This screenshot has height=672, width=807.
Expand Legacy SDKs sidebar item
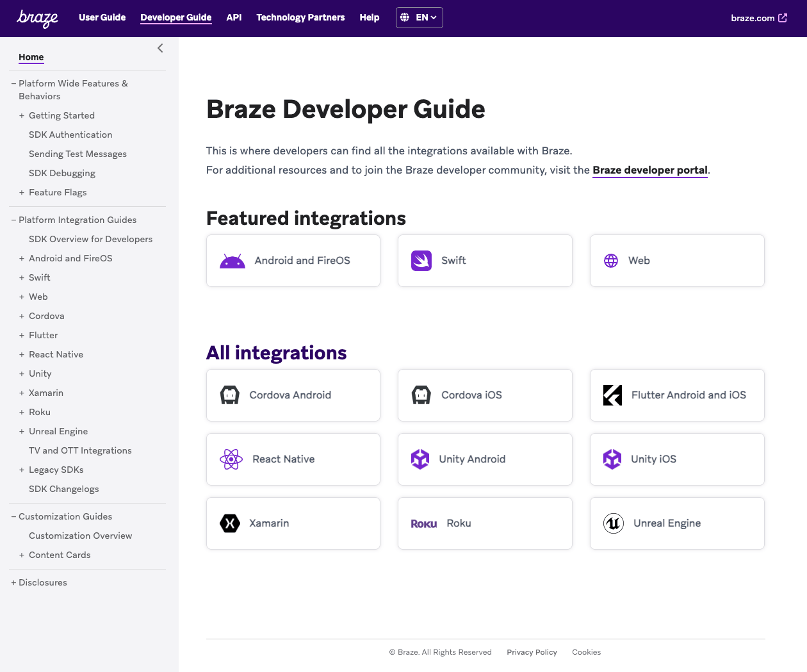(x=22, y=470)
